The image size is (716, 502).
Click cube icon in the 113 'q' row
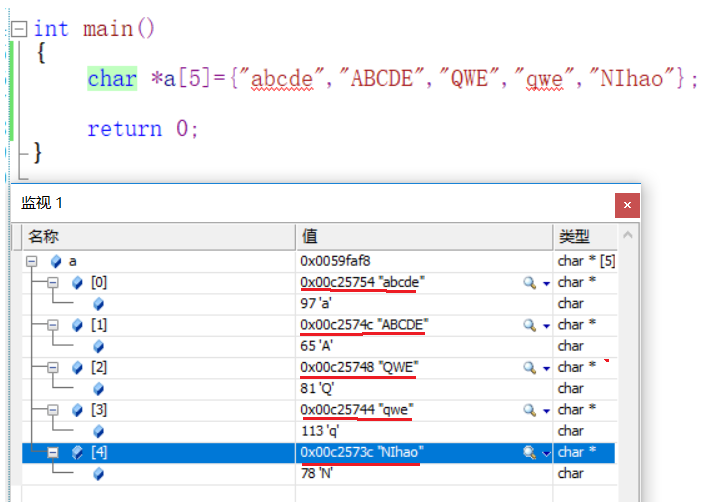coord(99,432)
